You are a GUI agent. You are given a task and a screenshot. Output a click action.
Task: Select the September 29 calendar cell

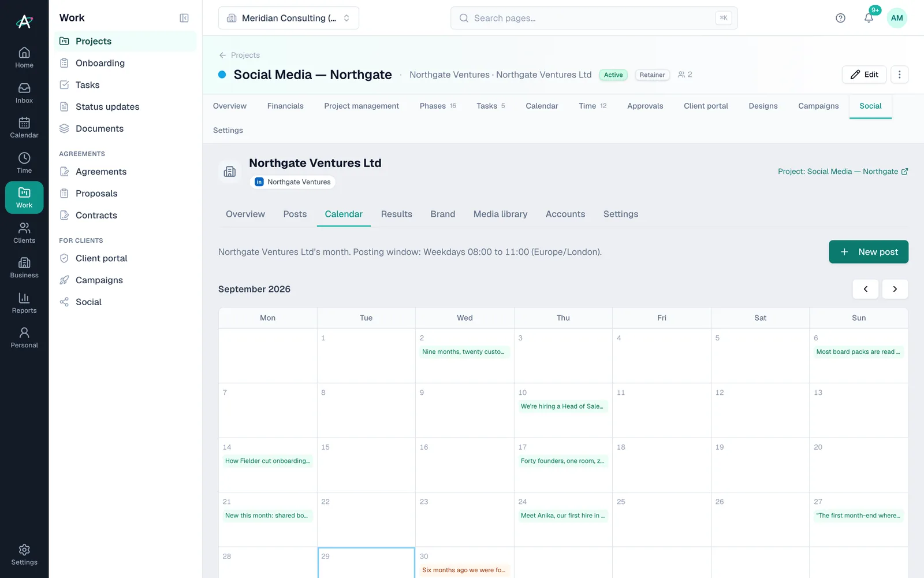coord(366,563)
